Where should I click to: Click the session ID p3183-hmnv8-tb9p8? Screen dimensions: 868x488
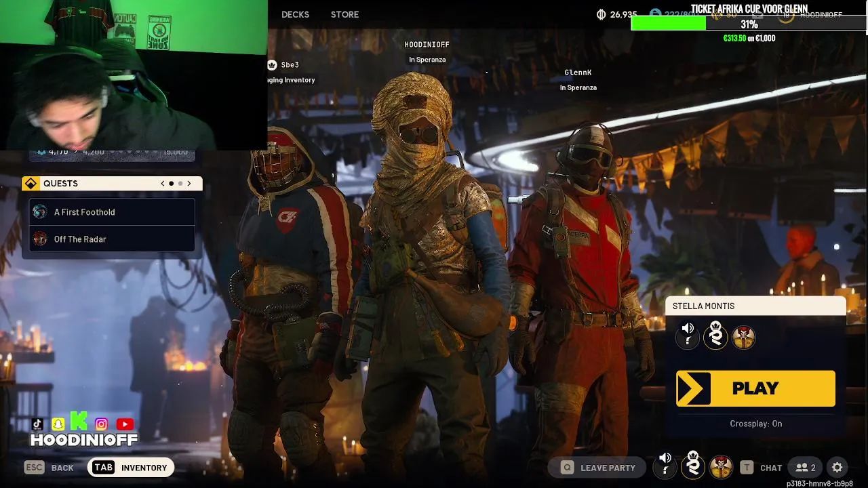coord(819,483)
